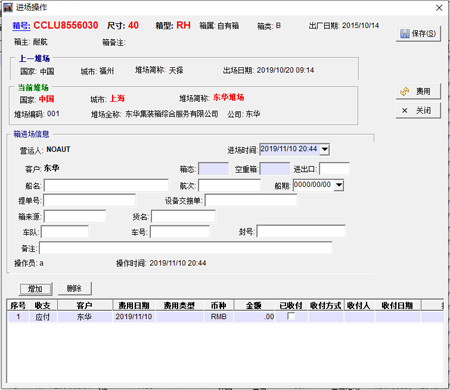The image size is (450, 390).
Task: Click the 费用 fee button
Action: 418,91
